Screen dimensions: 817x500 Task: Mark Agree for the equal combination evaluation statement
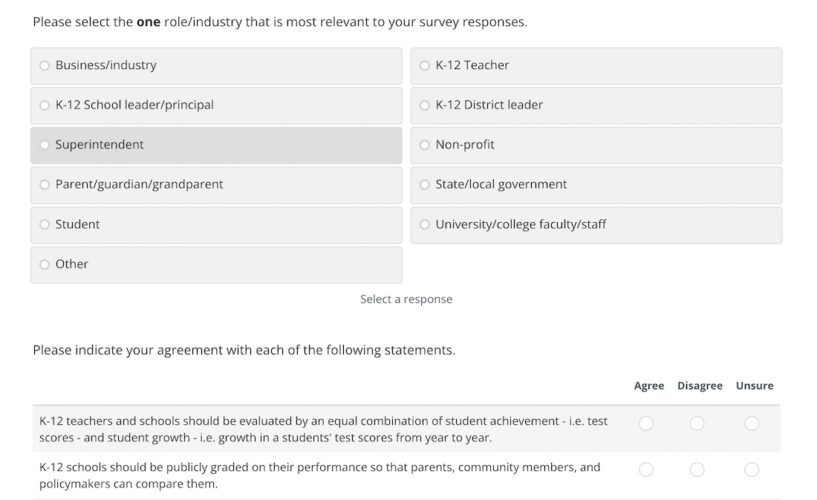646,424
